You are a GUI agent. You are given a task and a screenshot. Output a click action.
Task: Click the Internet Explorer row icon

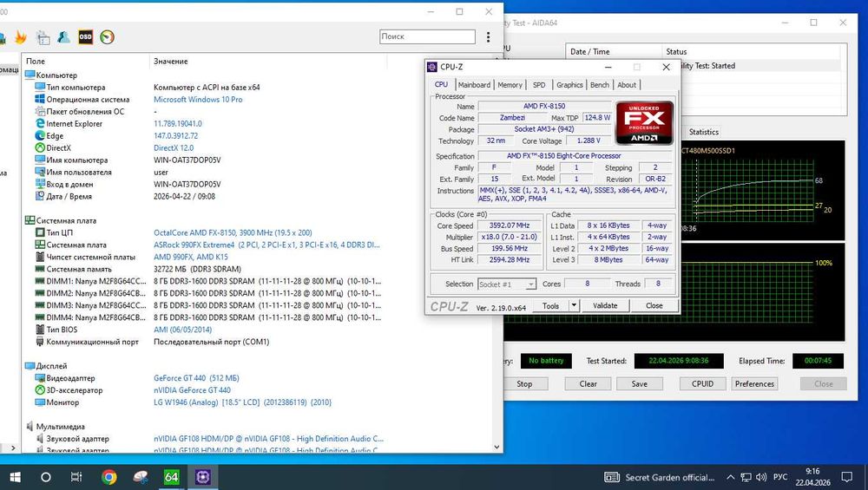click(x=40, y=123)
